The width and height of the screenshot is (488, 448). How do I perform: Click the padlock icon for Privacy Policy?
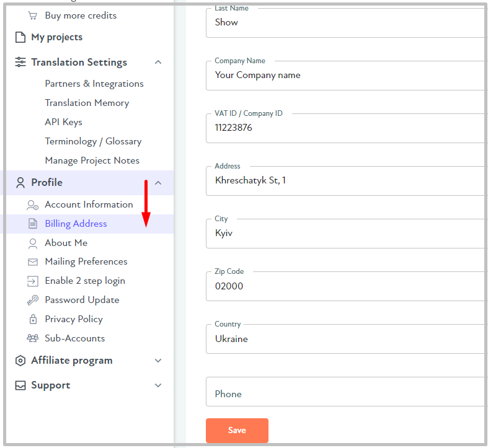(33, 319)
